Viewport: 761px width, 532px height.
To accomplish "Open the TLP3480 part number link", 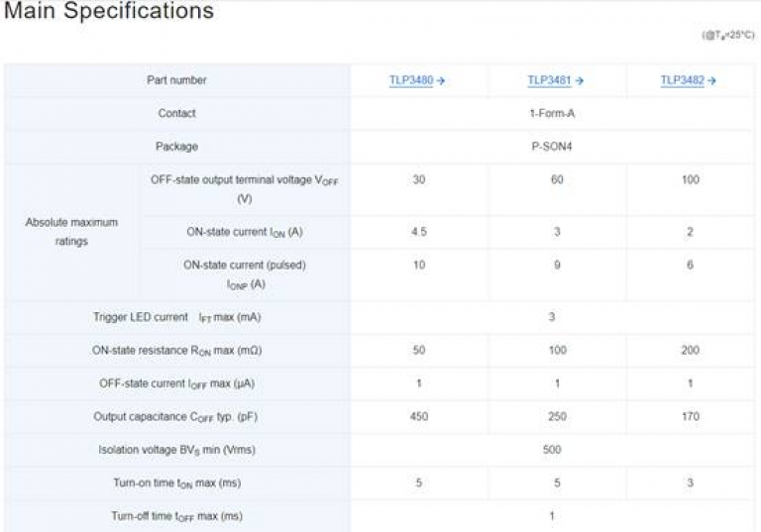I will tap(411, 80).
